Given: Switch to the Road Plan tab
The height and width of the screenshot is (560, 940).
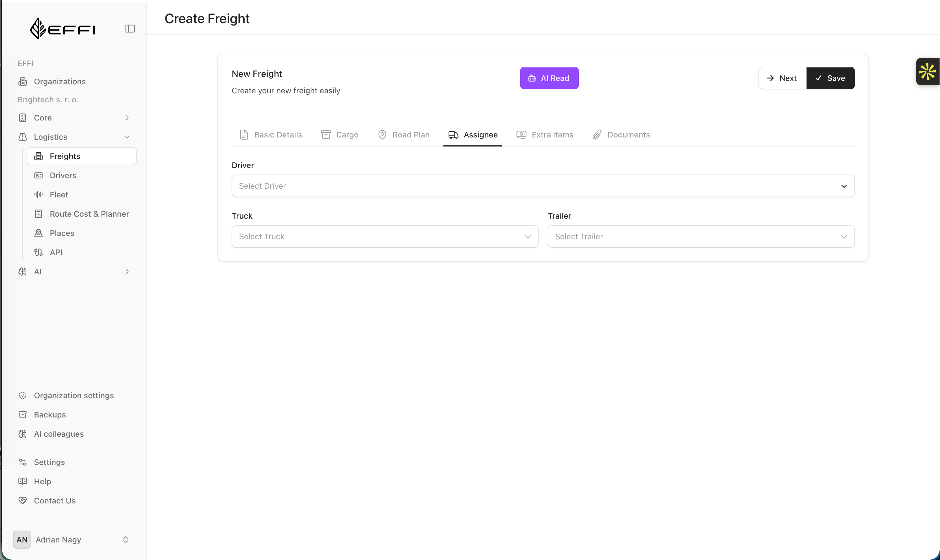Looking at the screenshot, I should click(404, 135).
